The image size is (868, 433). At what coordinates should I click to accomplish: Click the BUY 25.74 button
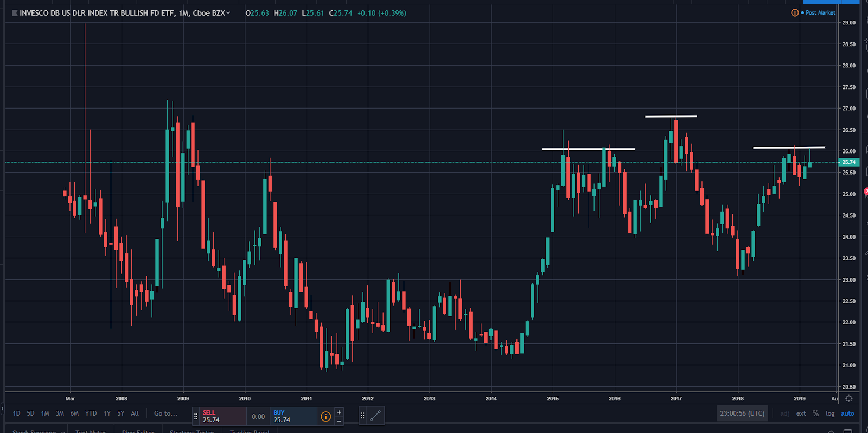coord(293,416)
